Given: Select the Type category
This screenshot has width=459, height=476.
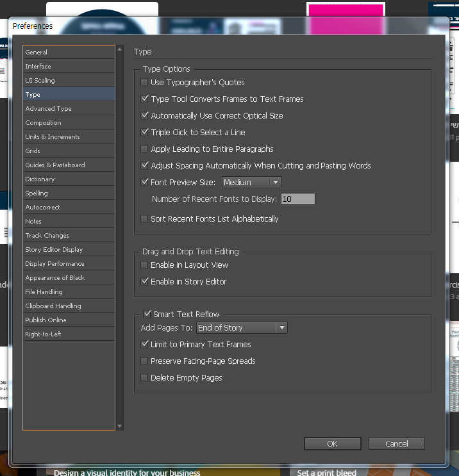Looking at the screenshot, I should 69,94.
